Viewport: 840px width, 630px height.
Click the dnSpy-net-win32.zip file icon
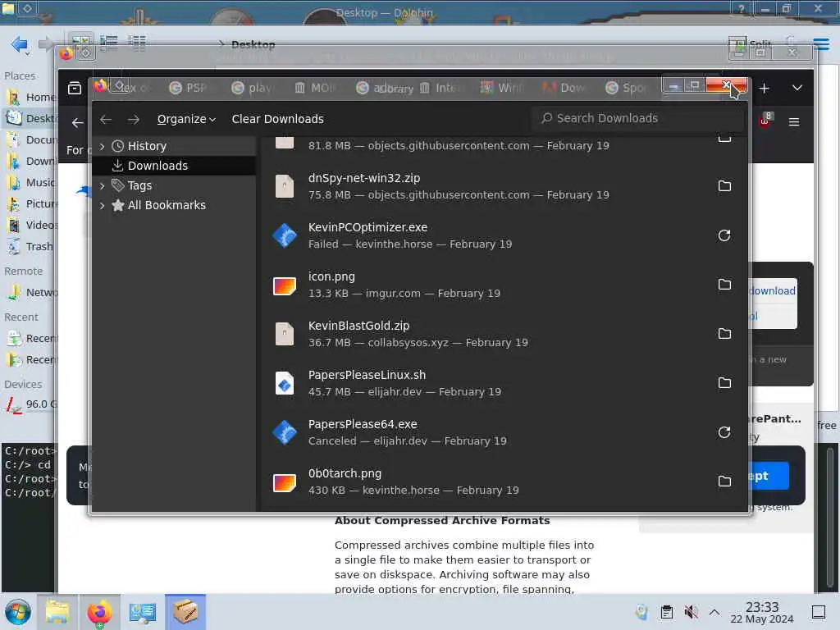(285, 186)
